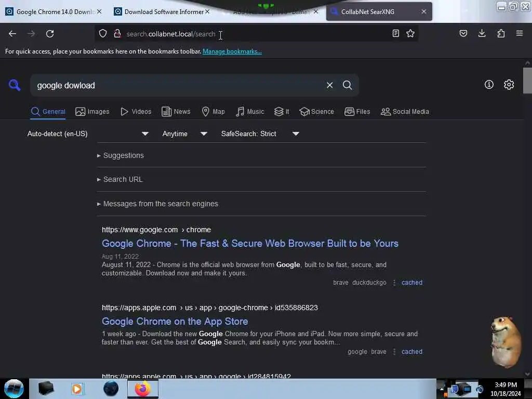Reload the current page
Screen dimensions: 532x399
click(50, 34)
